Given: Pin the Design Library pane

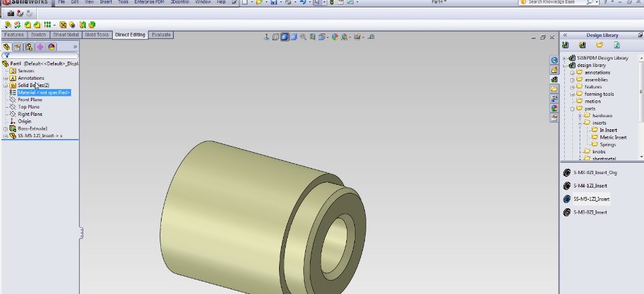Looking at the screenshot, I should [641, 35].
